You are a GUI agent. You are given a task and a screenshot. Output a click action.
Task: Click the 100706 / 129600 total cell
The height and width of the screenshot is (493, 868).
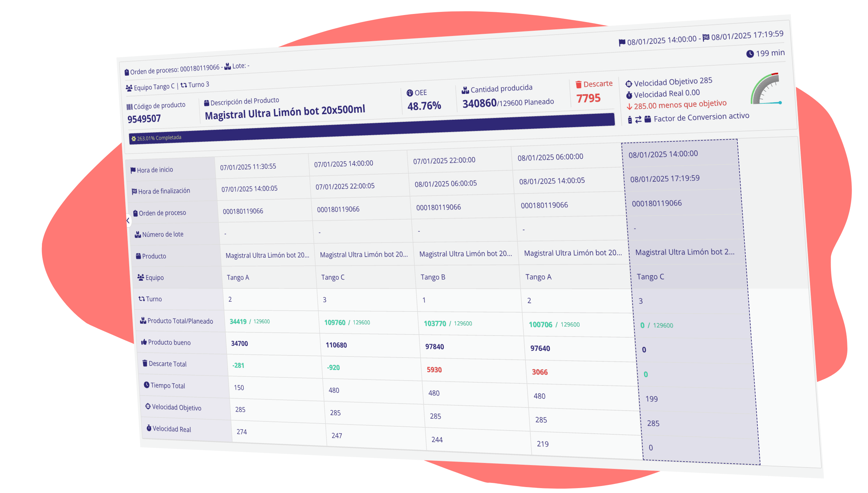[554, 325]
